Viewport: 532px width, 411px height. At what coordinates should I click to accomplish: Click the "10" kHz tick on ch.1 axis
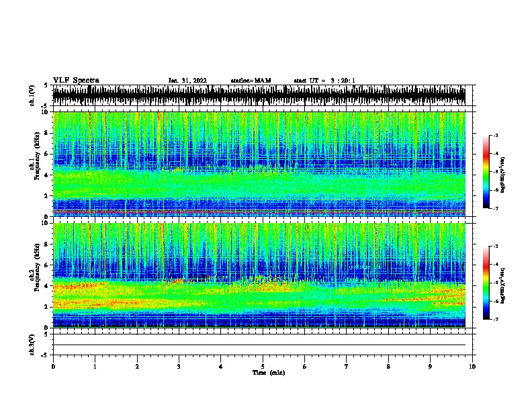click(x=45, y=112)
